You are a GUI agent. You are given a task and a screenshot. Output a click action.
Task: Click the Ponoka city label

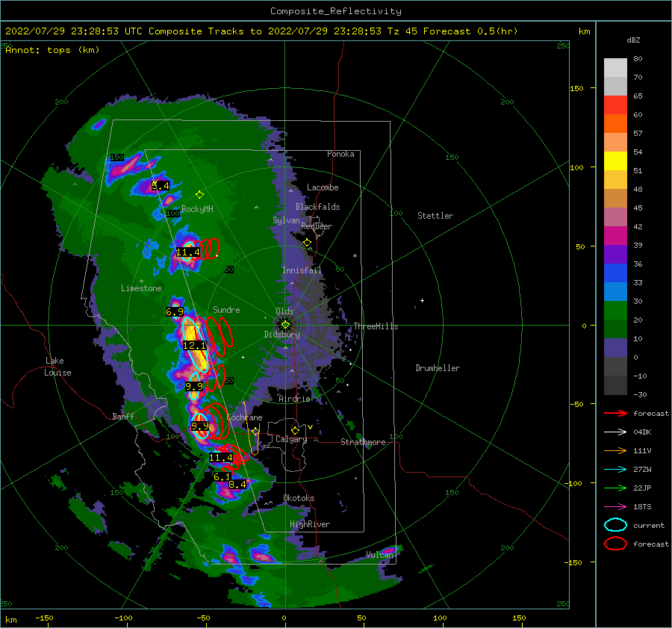point(340,154)
